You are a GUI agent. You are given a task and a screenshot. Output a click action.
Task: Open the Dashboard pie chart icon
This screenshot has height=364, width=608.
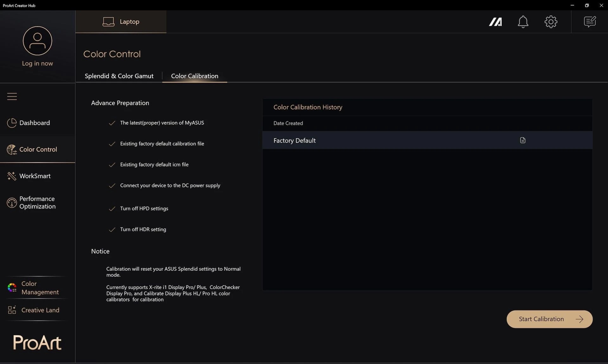click(x=12, y=123)
